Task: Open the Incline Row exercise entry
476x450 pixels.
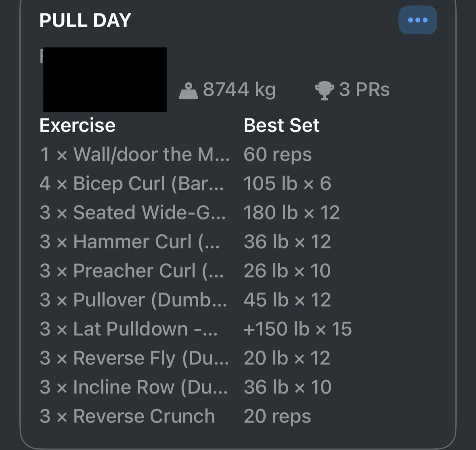Action: point(134,387)
